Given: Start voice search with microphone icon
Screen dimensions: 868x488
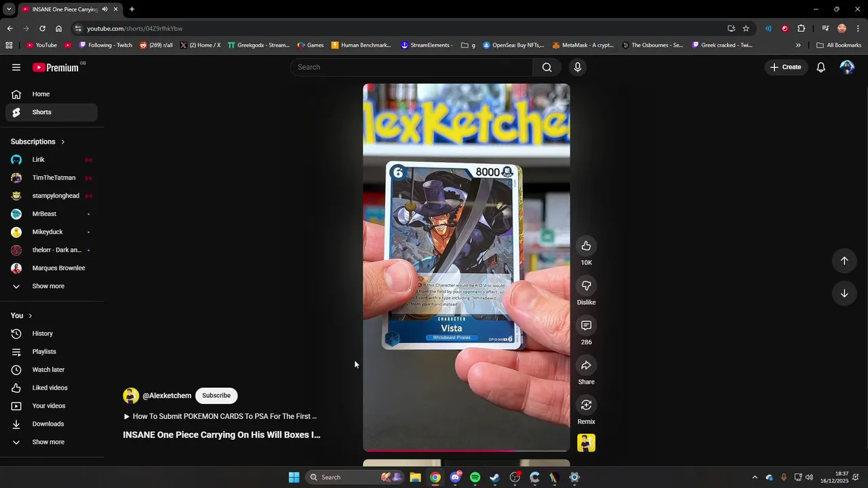Looking at the screenshot, I should 578,67.
